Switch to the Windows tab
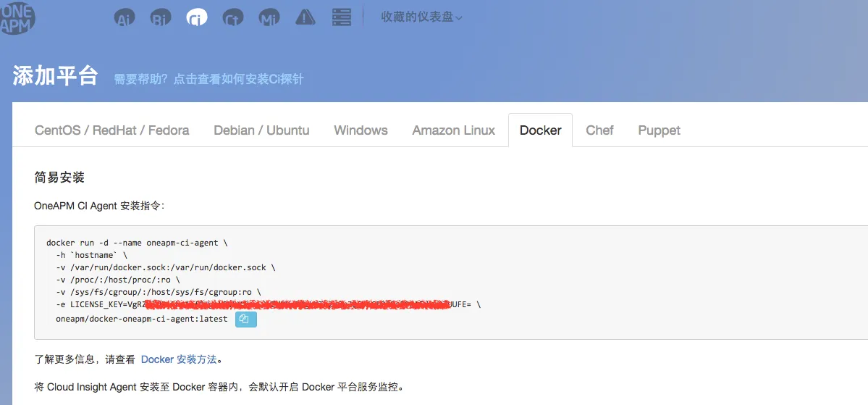Image resolution: width=868 pixels, height=405 pixels. [361, 130]
